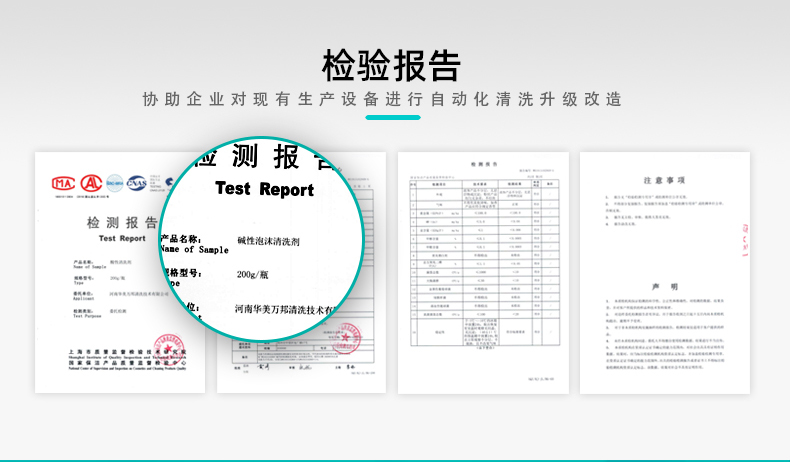The height and width of the screenshot is (462, 790).
Task: Click the magnified label 'Name of Sample'
Action: coord(194,249)
